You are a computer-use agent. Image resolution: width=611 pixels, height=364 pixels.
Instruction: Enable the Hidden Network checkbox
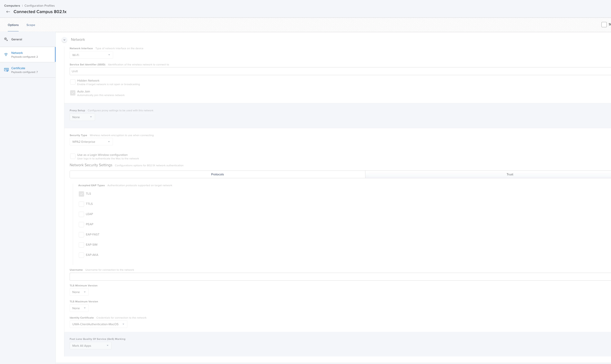point(73,82)
